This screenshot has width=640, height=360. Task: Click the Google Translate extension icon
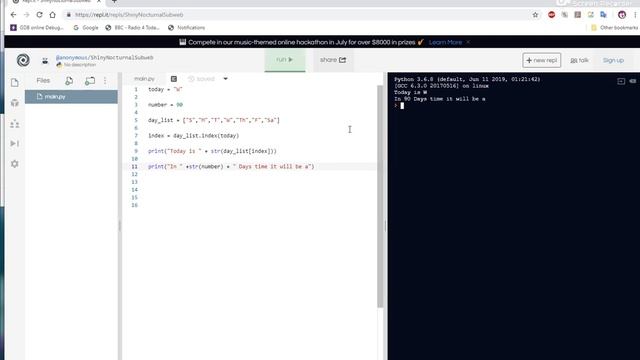(x=603, y=15)
